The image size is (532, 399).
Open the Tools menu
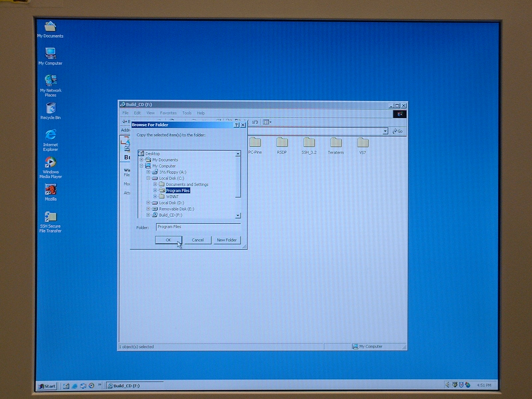[187, 113]
